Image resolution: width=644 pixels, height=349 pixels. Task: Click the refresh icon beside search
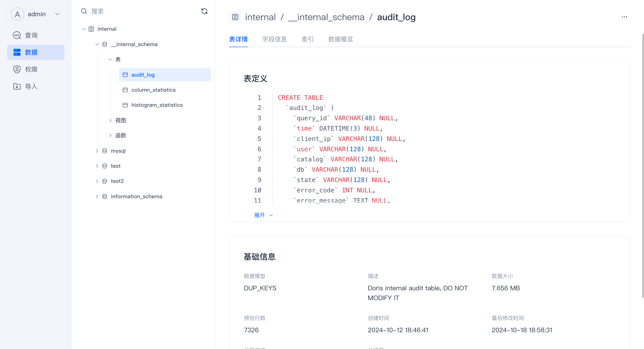pyautogui.click(x=204, y=11)
